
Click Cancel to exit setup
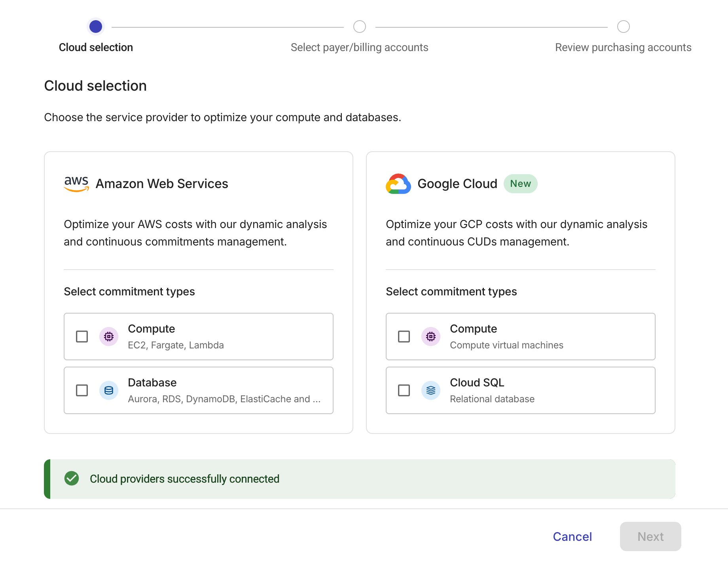point(573,536)
